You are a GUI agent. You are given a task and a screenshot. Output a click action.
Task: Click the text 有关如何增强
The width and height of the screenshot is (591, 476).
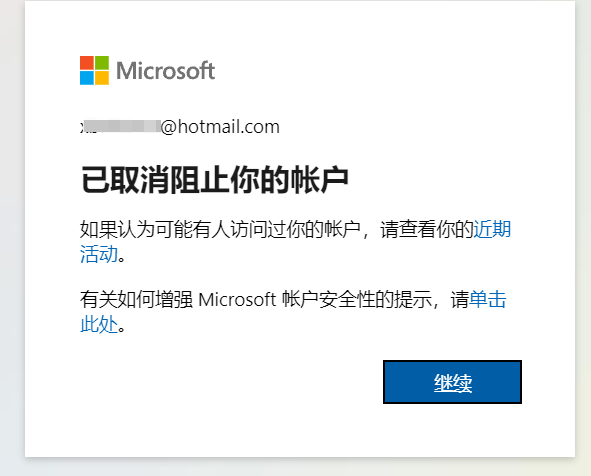136,300
